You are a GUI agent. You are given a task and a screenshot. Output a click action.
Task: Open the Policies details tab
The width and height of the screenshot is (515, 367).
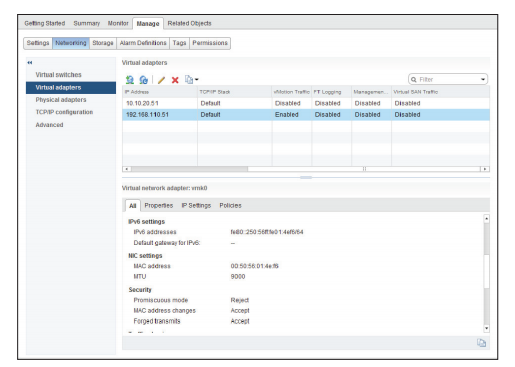click(x=230, y=206)
